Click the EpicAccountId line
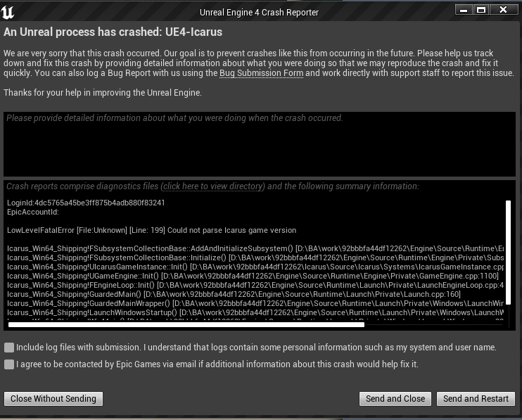This screenshot has height=420, width=522. [x=33, y=212]
